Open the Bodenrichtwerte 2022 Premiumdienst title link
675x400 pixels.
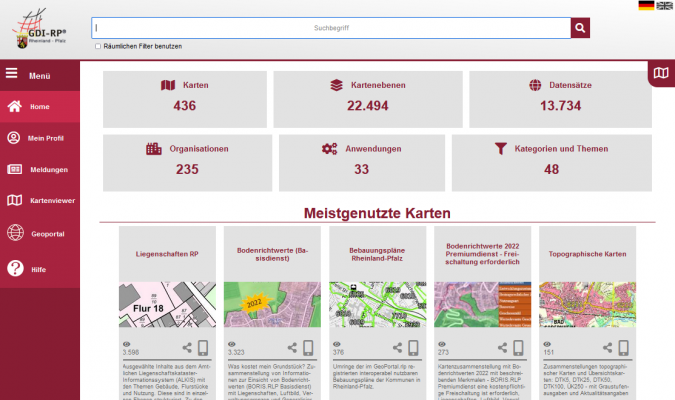(482, 254)
